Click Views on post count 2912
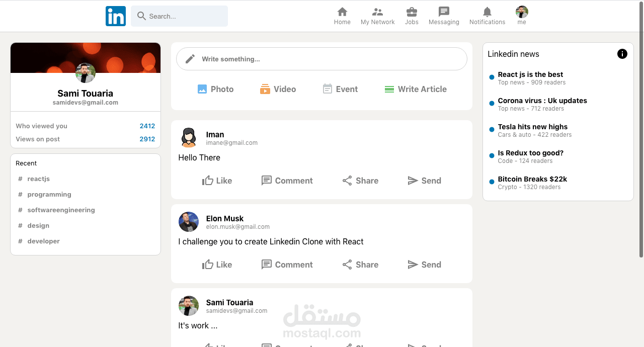 [x=147, y=139]
